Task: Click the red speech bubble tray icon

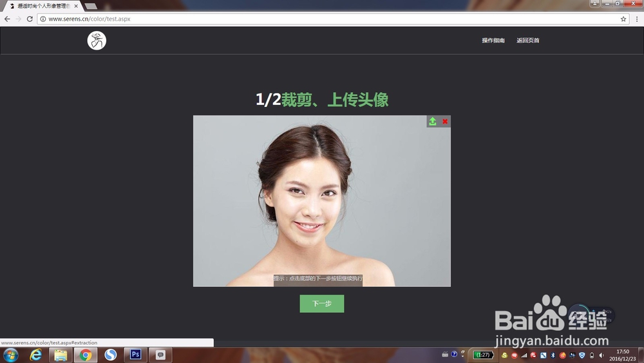Action: point(514,355)
